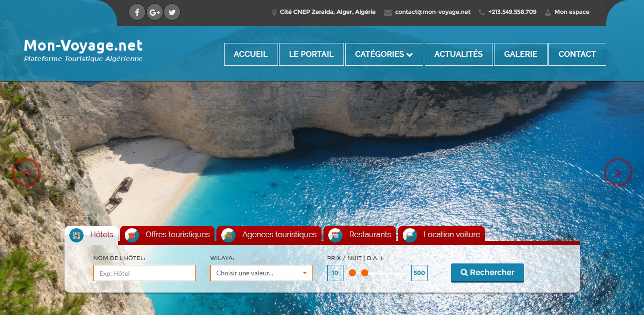Open the Google Plus social icon

154,12
